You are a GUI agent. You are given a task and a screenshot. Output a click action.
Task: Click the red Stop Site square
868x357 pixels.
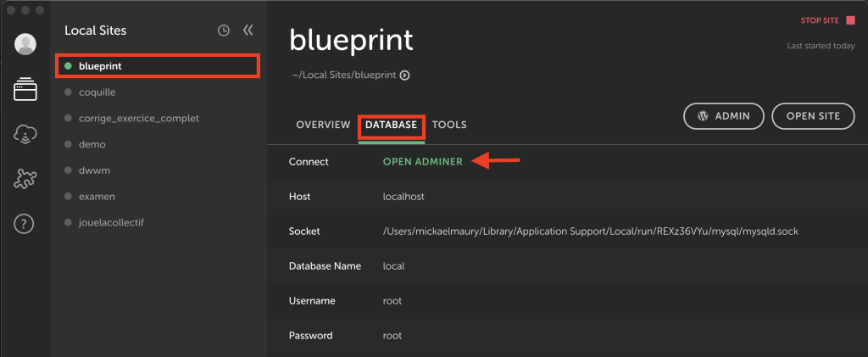(x=850, y=20)
